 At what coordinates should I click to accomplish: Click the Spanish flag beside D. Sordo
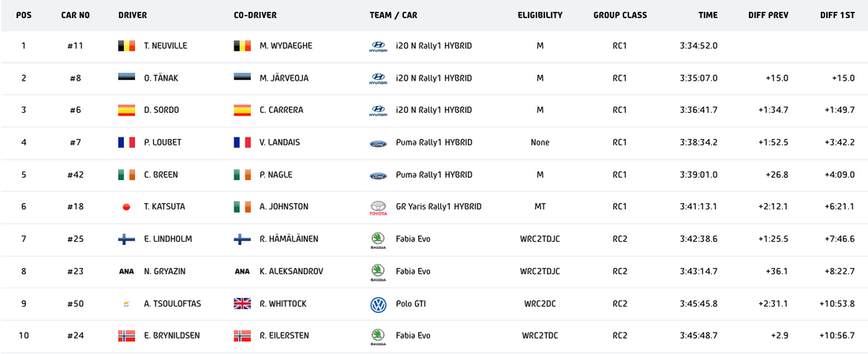[126, 111]
